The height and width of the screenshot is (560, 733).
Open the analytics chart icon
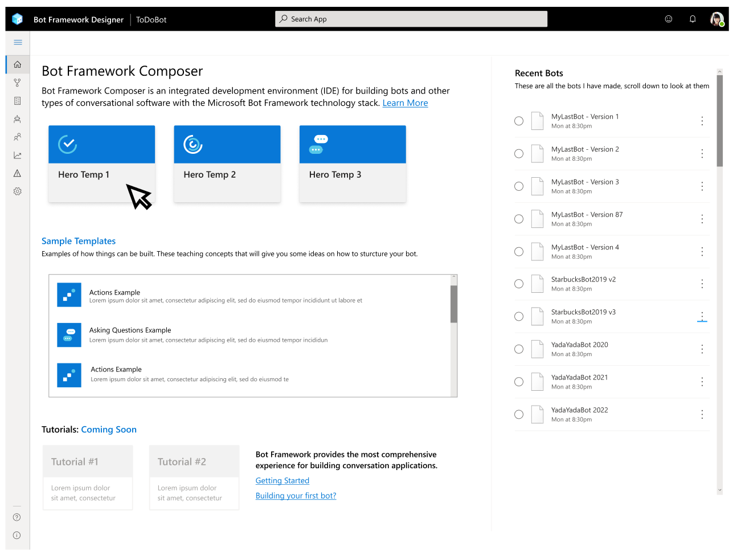click(18, 155)
